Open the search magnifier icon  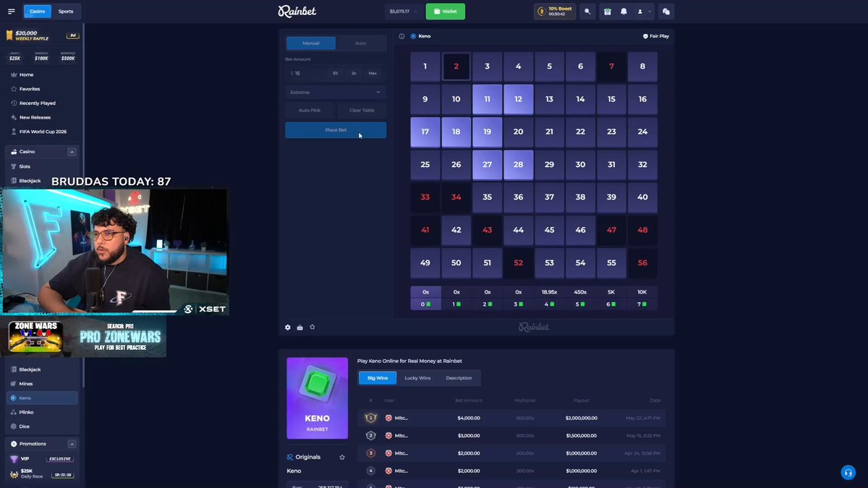[x=587, y=12]
